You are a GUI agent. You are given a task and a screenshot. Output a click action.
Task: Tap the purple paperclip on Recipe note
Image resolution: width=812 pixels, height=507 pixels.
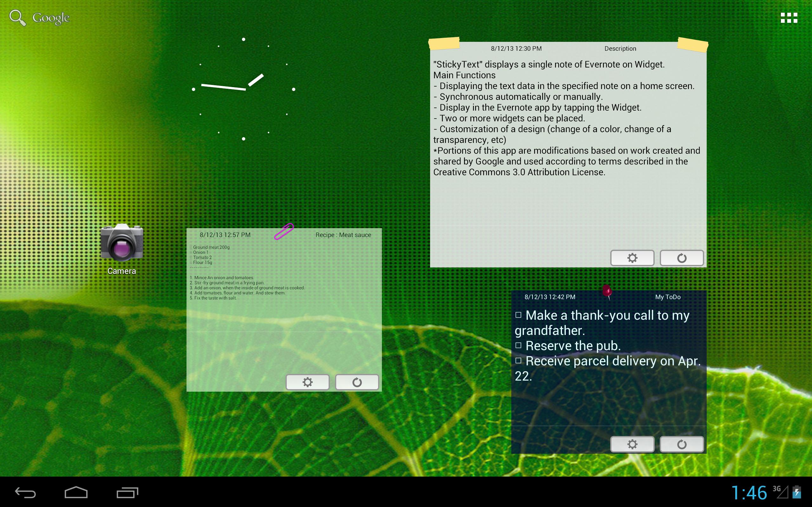point(284,231)
